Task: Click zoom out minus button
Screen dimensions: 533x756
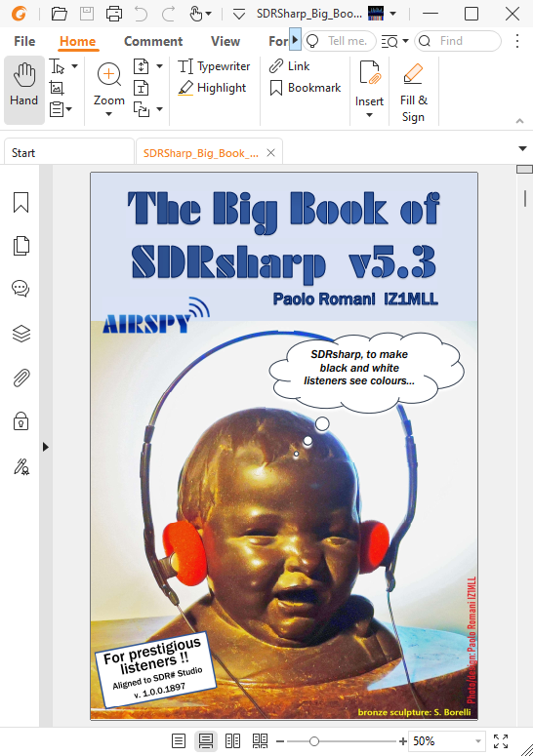Action: 280,741
